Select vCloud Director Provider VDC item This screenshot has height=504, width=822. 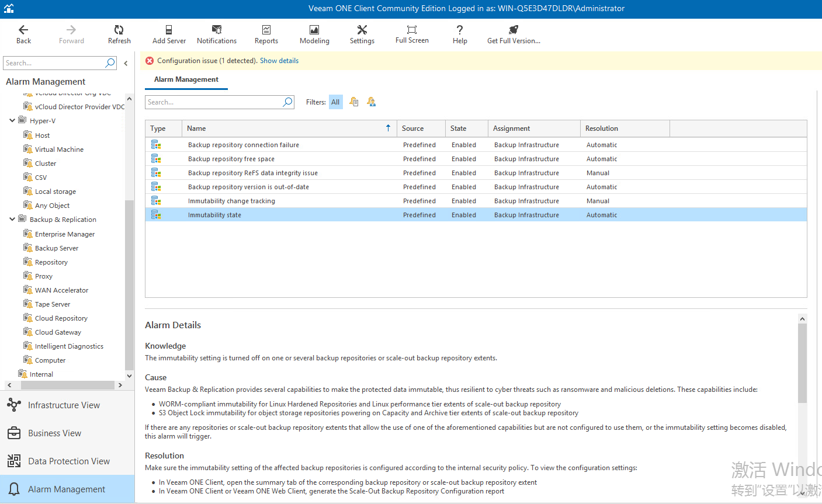(79, 107)
